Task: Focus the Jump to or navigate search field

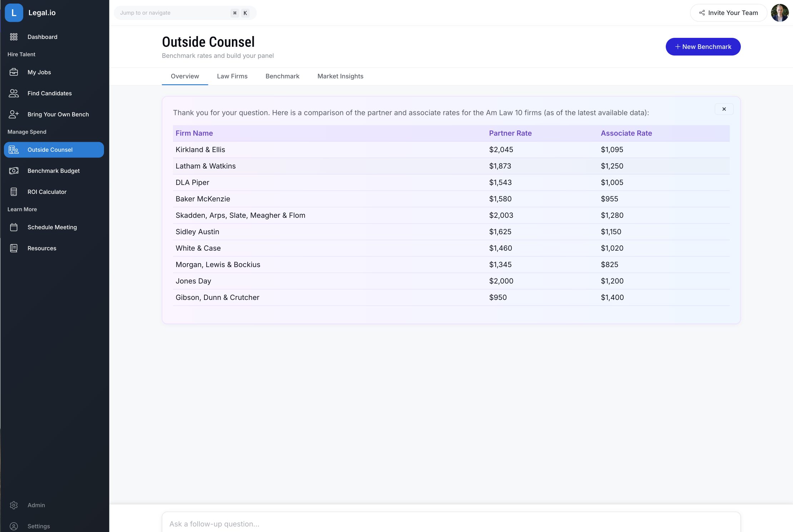Action: point(185,13)
